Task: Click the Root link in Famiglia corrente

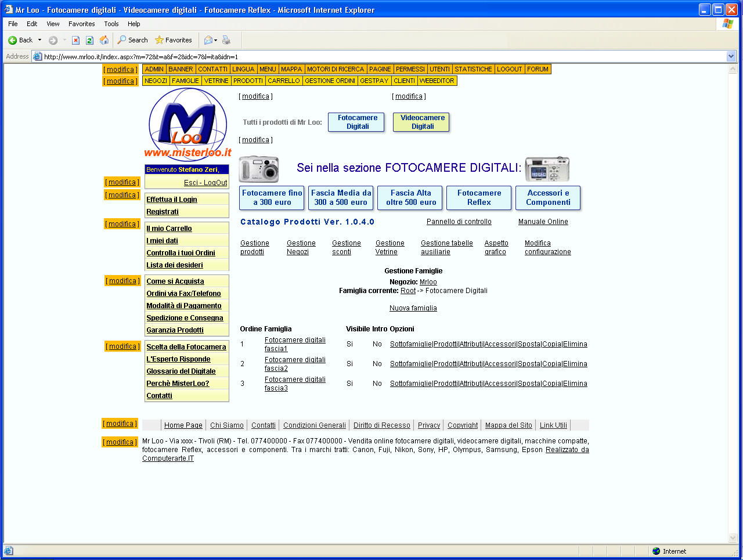Action: click(x=408, y=291)
